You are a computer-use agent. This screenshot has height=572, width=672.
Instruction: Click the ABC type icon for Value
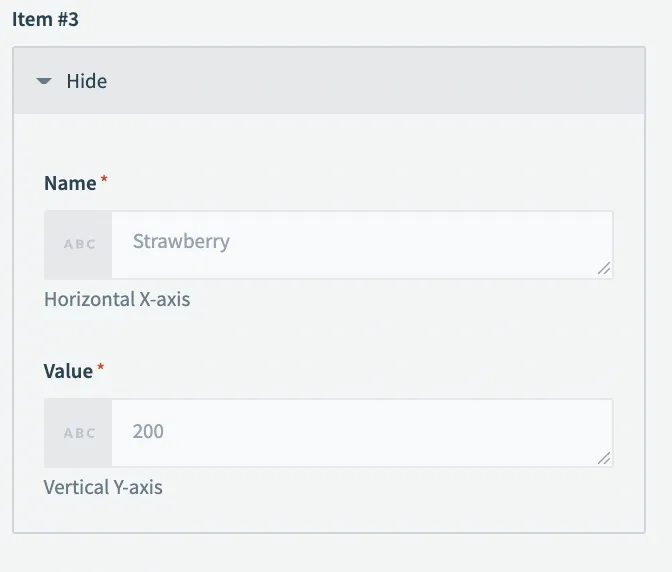point(79,433)
